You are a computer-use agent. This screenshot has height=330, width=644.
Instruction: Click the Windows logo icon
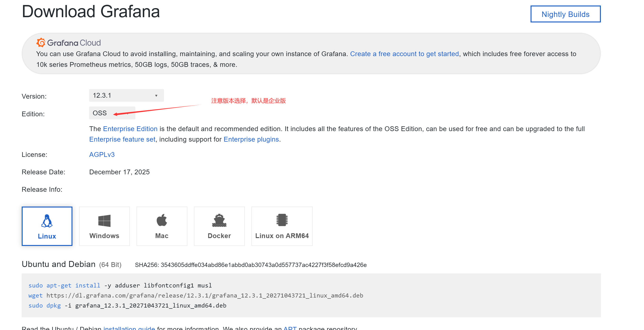pyautogui.click(x=104, y=221)
